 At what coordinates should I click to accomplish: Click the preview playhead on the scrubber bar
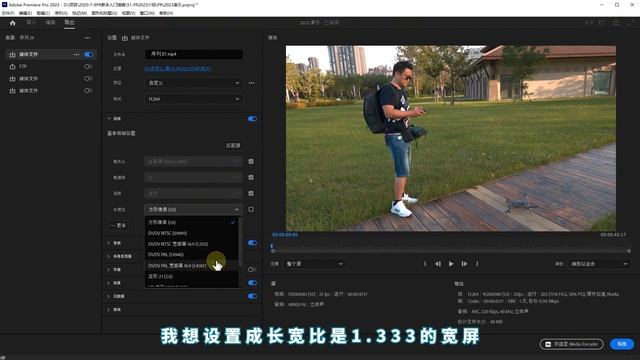point(271,246)
